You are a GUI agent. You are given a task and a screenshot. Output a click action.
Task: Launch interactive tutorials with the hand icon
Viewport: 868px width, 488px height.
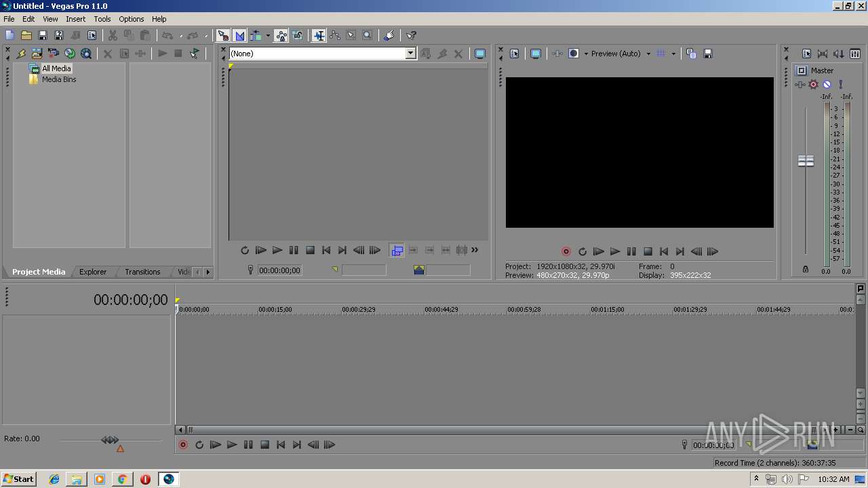(389, 35)
